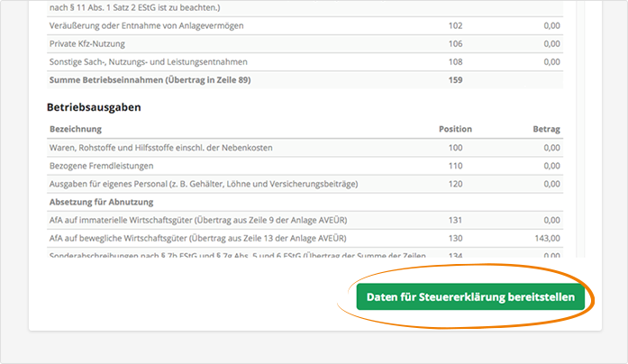Image resolution: width=628 pixels, height=364 pixels.
Task: Select 'Veräußerung oder Entnahme von Anlagevermögen' row text
Action: point(146,25)
